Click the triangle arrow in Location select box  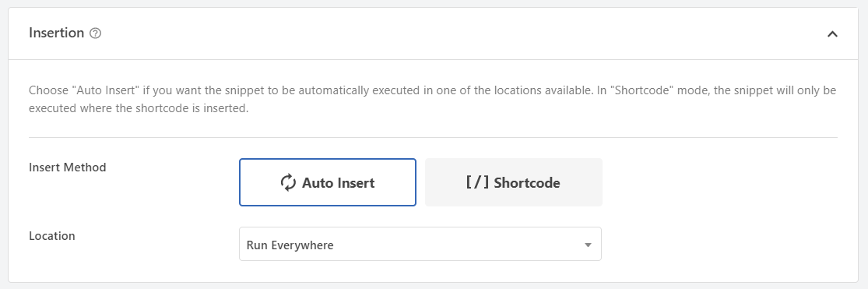(x=588, y=245)
